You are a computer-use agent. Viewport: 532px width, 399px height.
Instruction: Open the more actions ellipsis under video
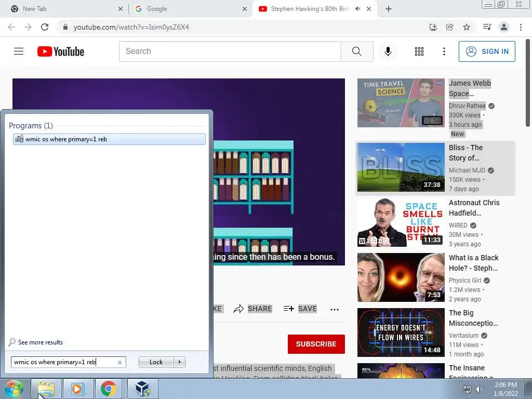click(334, 309)
